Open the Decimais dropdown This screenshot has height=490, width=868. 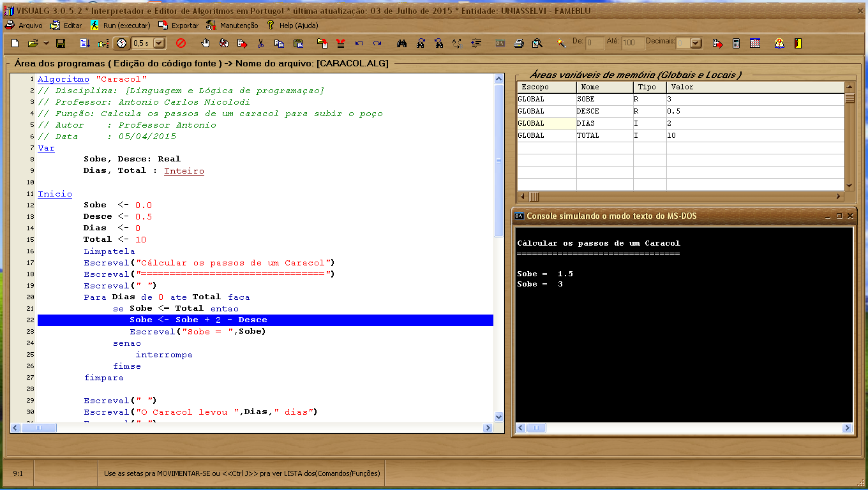tap(696, 43)
